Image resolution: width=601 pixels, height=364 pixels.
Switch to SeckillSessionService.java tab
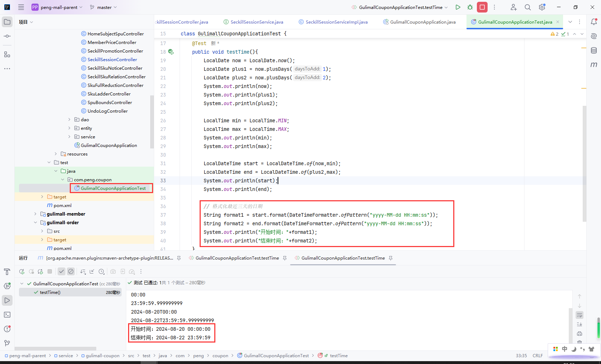pos(253,22)
